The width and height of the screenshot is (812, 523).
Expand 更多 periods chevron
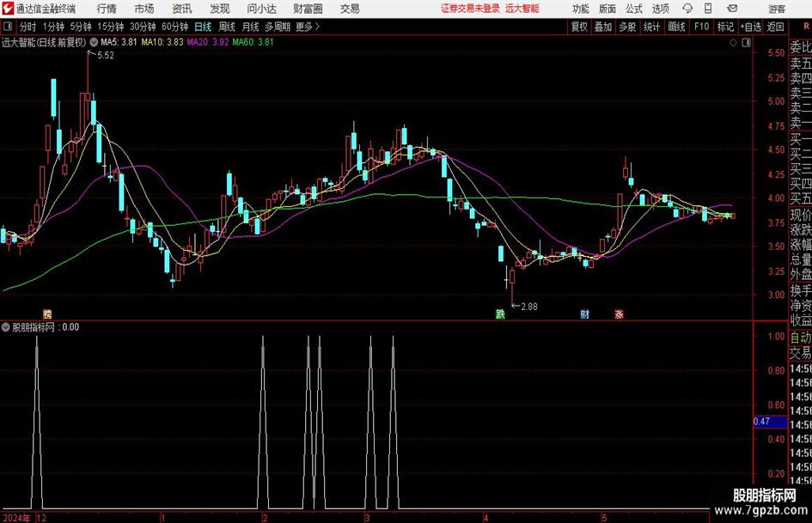[x=308, y=27]
